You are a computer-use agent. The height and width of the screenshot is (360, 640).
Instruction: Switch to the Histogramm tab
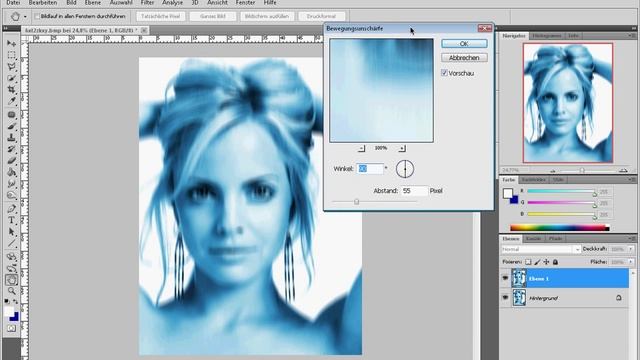547,36
